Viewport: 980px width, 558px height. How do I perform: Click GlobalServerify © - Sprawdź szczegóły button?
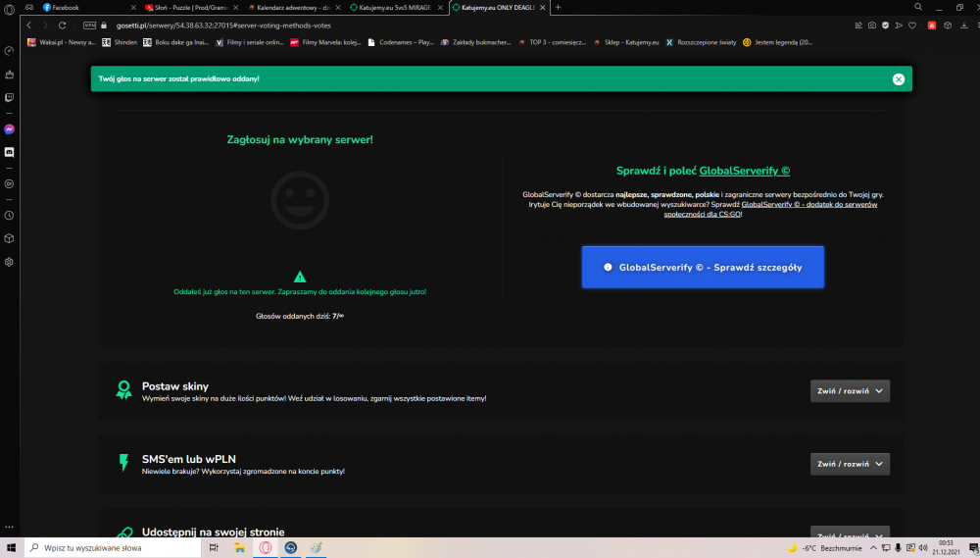[703, 267]
